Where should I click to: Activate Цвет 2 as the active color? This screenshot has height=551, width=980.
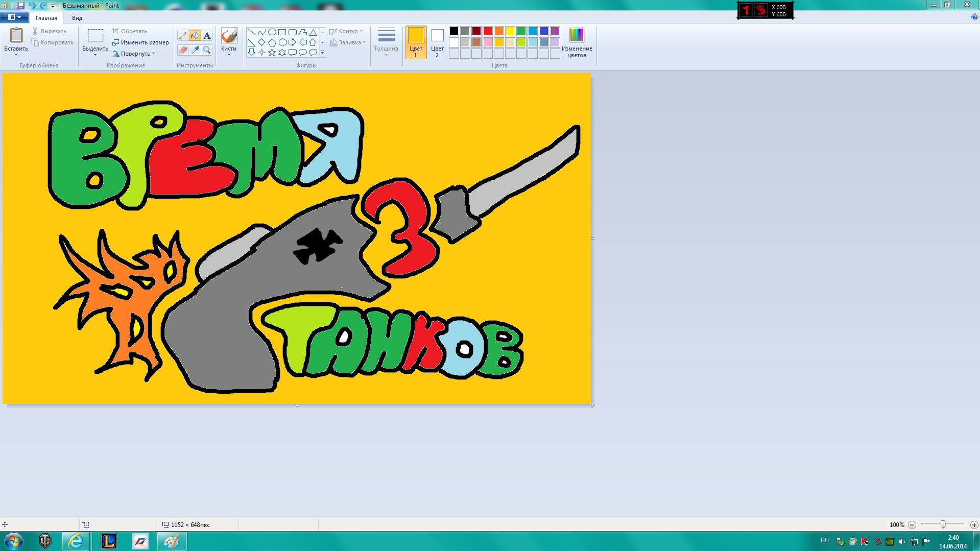[437, 43]
